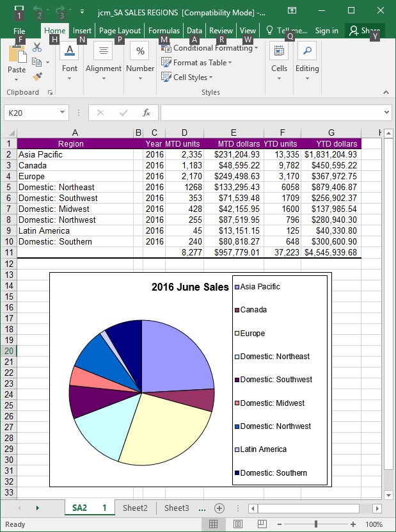Click the Cut scissors icon

coord(37,48)
